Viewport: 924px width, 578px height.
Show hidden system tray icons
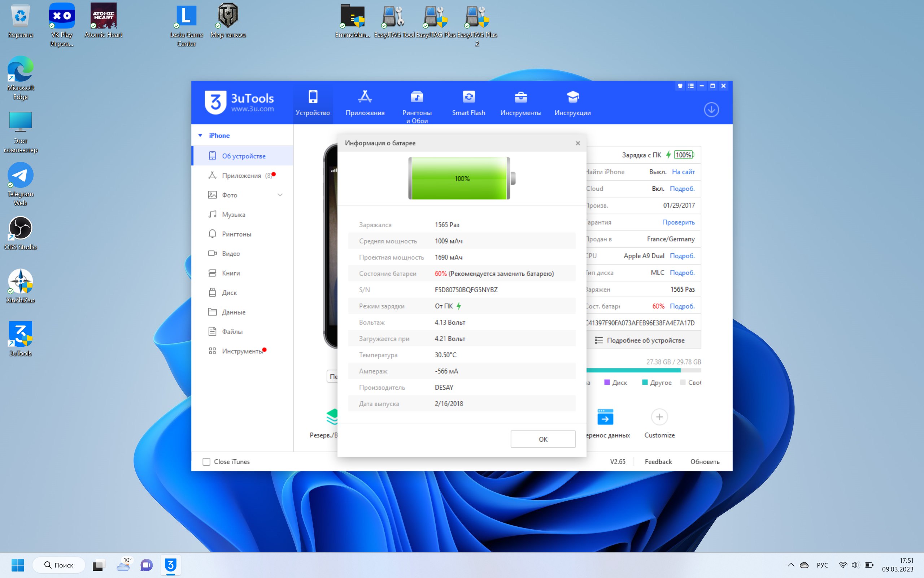791,565
